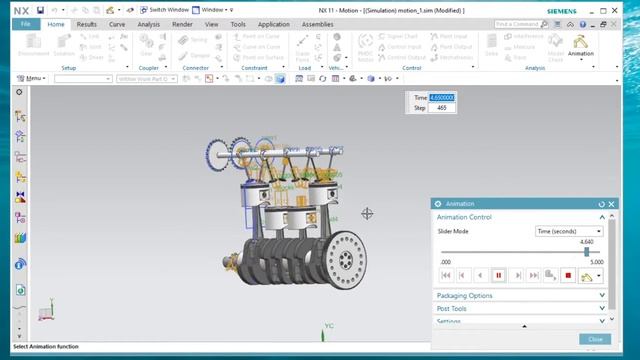
Task: Click the view triad in the viewport corner
Action: tap(47, 309)
